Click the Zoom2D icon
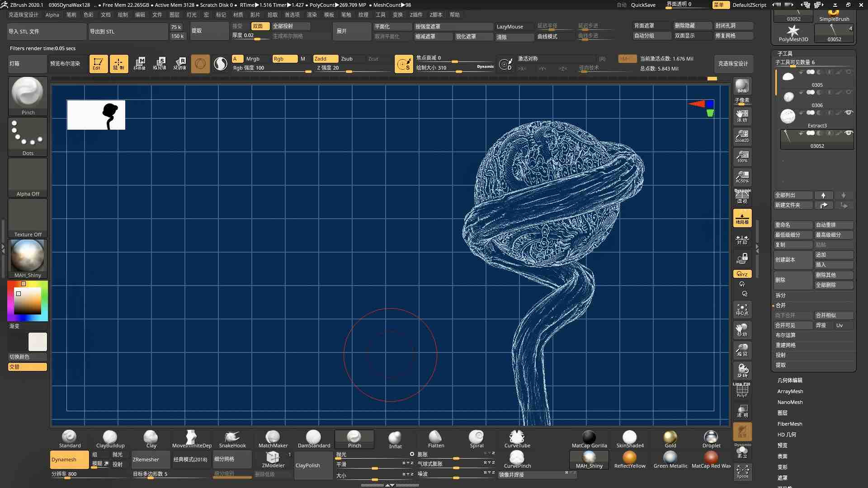The height and width of the screenshot is (488, 868). pyautogui.click(x=741, y=136)
